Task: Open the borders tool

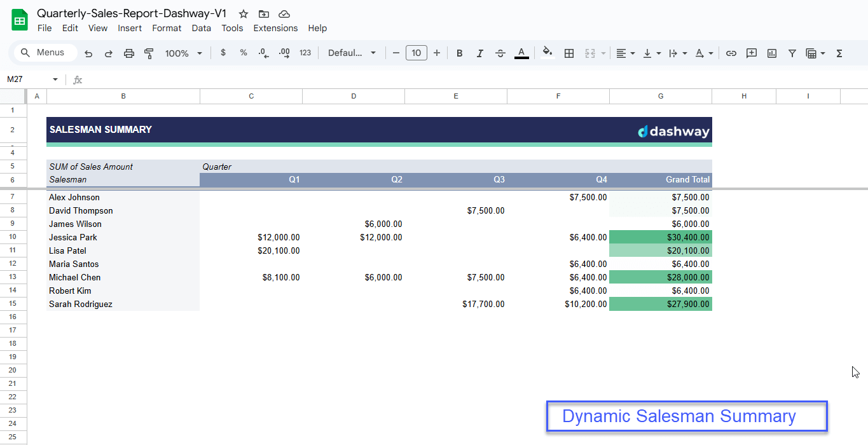Action: pos(570,53)
